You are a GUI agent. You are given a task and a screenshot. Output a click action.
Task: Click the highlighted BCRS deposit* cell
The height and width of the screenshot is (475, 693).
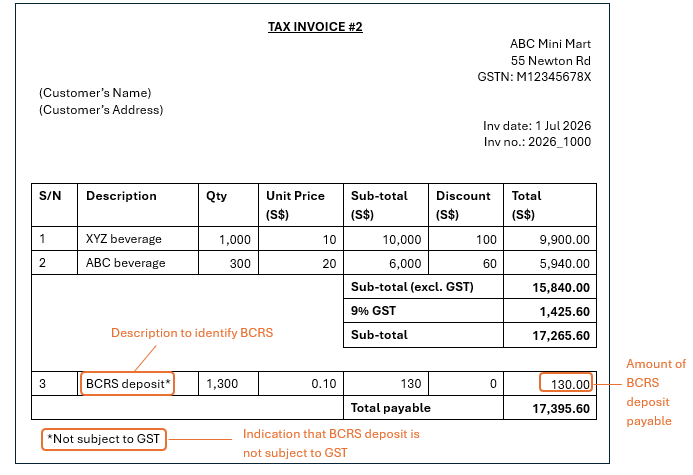(127, 383)
